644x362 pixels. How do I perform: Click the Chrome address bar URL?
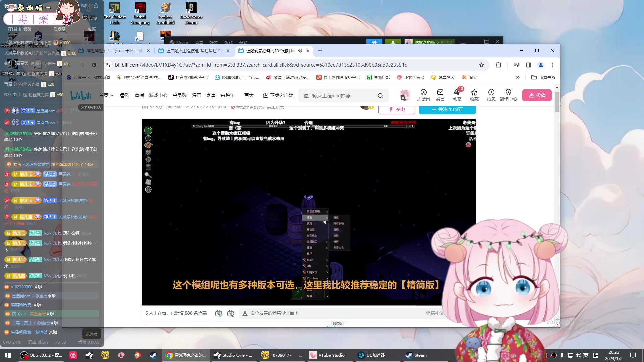pos(260,65)
